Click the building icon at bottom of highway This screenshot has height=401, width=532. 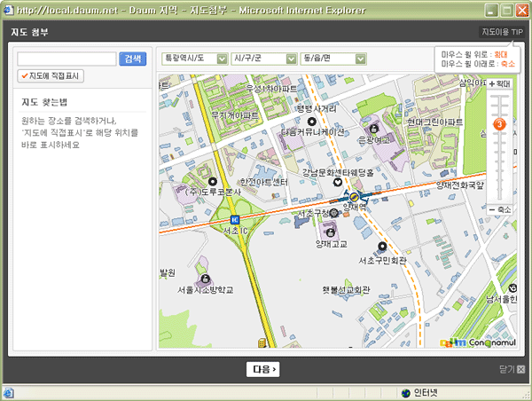tap(262, 343)
